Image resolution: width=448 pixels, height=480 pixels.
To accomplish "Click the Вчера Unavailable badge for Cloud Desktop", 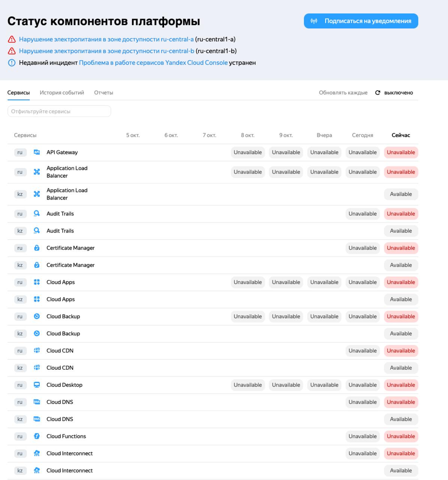I will (x=324, y=385).
